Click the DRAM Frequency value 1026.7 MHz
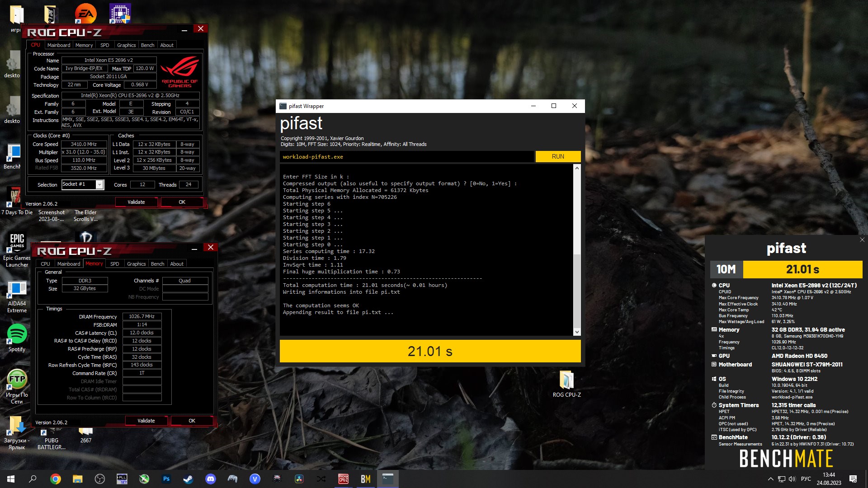The width and height of the screenshot is (868, 488). coord(142,317)
